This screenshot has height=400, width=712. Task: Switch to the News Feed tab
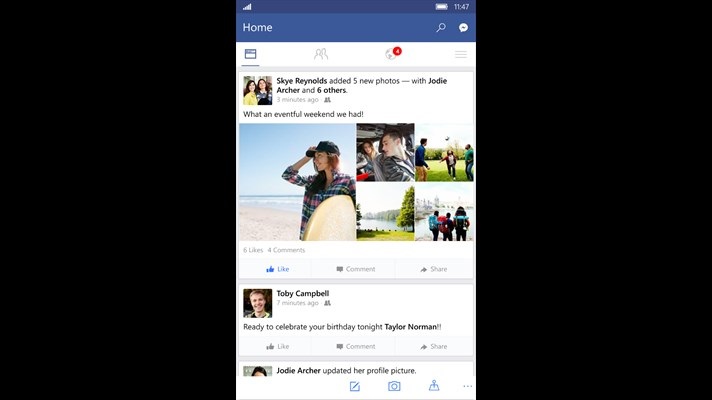click(250, 54)
